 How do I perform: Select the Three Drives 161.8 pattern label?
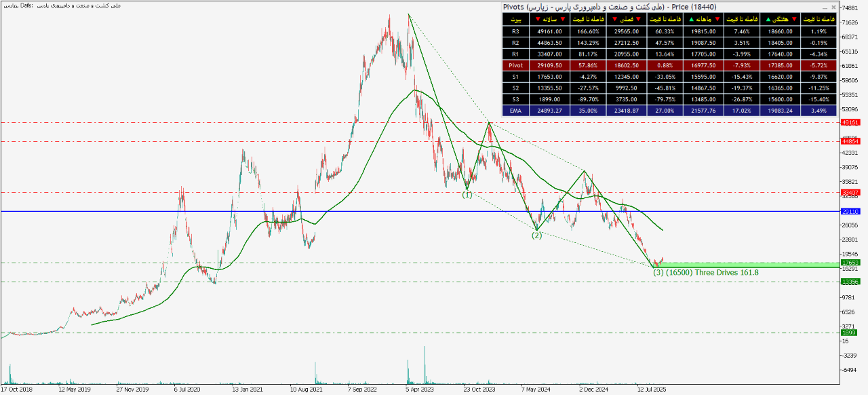coord(705,273)
